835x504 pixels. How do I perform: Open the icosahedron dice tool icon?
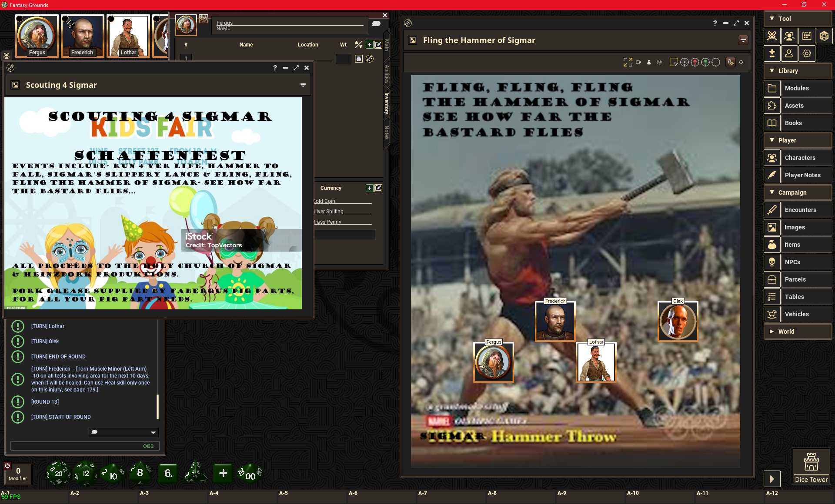click(x=824, y=36)
